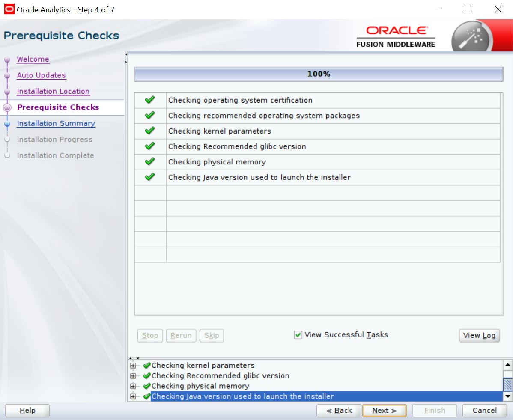Select 'Checking recommended operating system packages' row text
Image resolution: width=513 pixels, height=420 pixels.
(264, 116)
